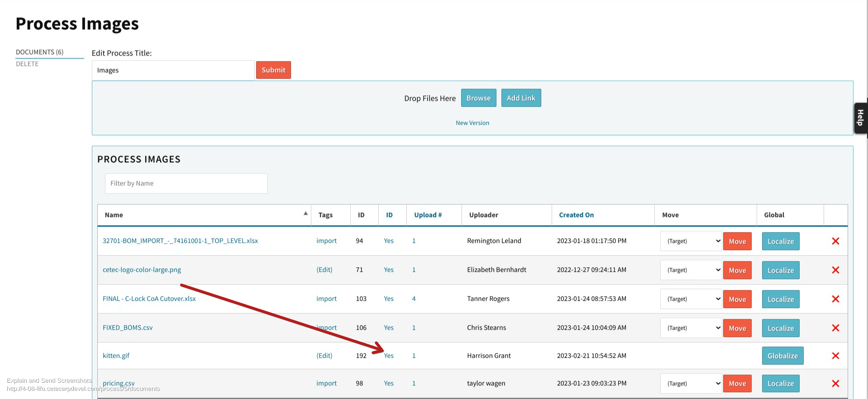Image resolution: width=868 pixels, height=399 pixels.
Task: Expand the Target dropdown for cetec-logo-color-large.png
Action: click(691, 270)
